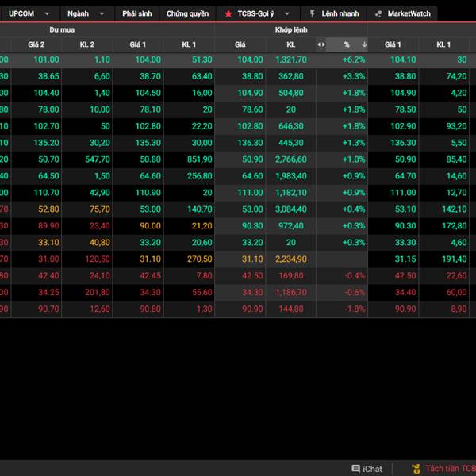The height and width of the screenshot is (476, 476).
Task: Click the Dư mua group header
Action: [x=62, y=30]
